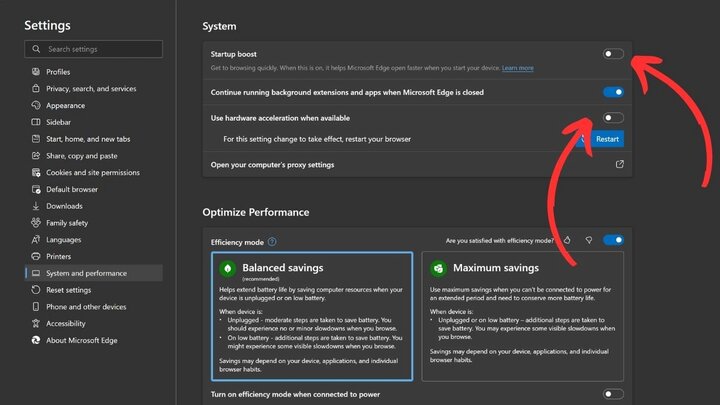This screenshot has height=405, width=720.
Task: Open Family safety settings
Action: coord(94,223)
